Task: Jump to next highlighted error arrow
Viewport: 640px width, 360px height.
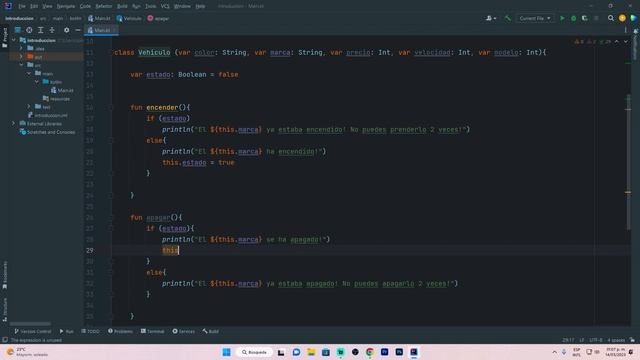Action: (626, 42)
